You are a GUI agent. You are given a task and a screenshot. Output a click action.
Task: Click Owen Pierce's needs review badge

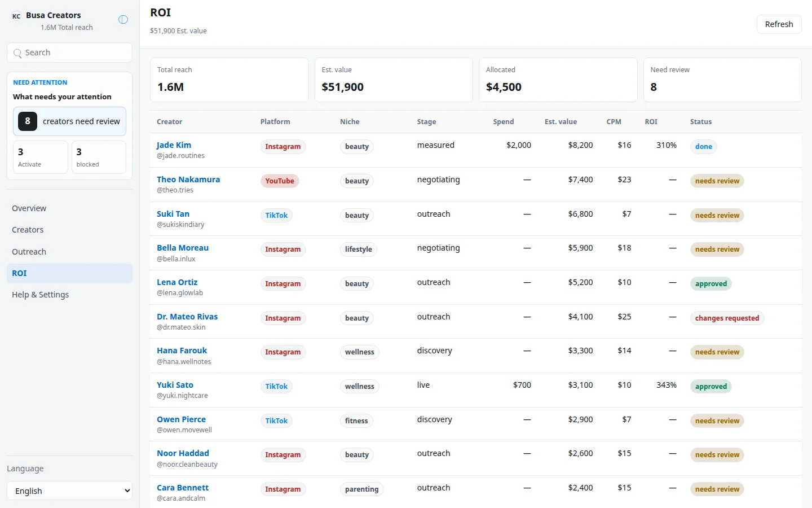pyautogui.click(x=717, y=421)
